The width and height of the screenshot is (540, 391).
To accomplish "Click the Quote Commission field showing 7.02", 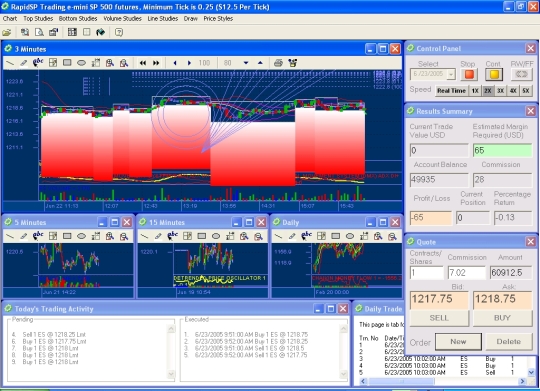I will (x=466, y=273).
